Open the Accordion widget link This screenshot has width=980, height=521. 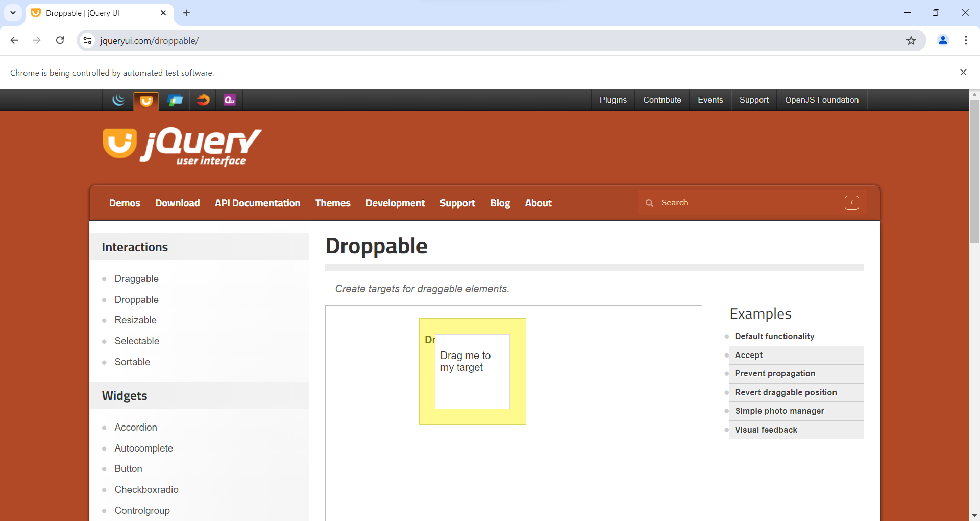pyautogui.click(x=136, y=428)
